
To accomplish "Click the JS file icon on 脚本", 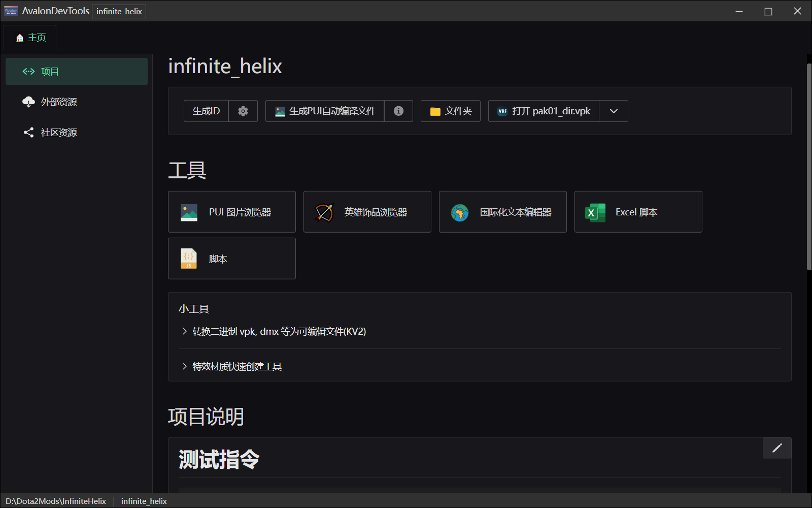I will pos(189,259).
